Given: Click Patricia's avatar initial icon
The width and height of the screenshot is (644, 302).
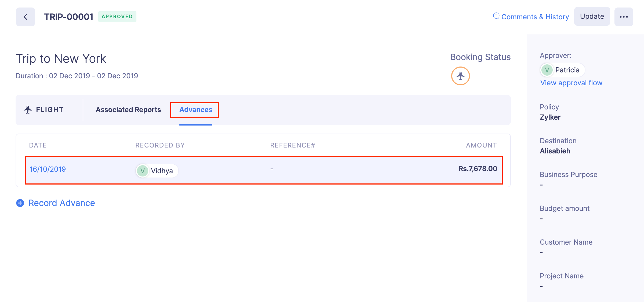Looking at the screenshot, I should pyautogui.click(x=547, y=70).
